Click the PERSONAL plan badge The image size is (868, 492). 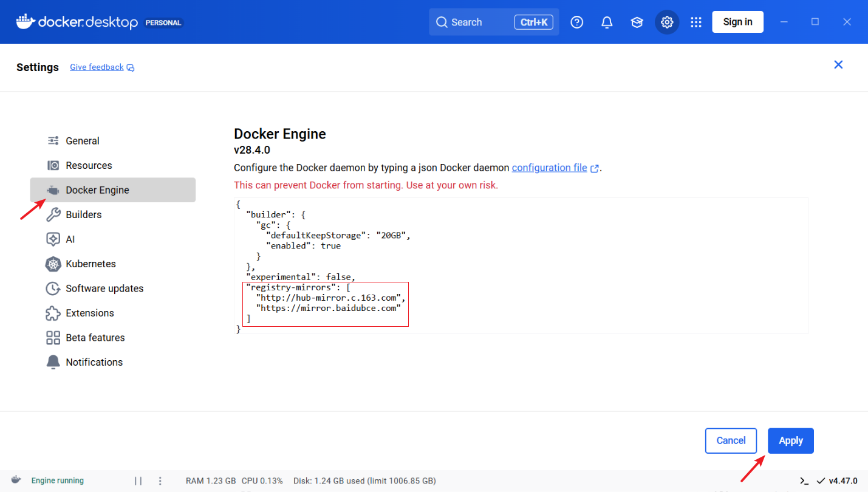(x=163, y=23)
